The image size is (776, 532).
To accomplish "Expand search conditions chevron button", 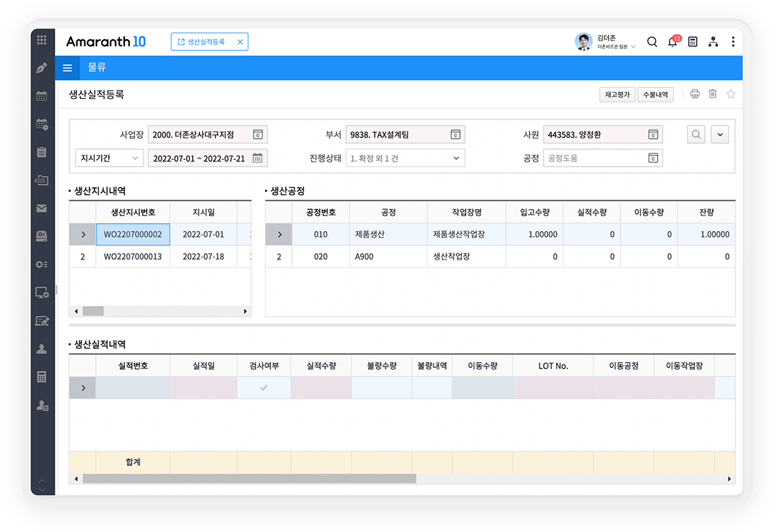I will coord(720,135).
